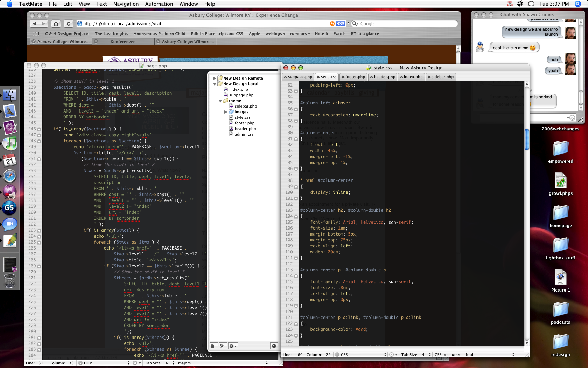The height and width of the screenshot is (368, 588).
Task: Open the Apple bookmark in bookmarks bar
Action: (254, 34)
